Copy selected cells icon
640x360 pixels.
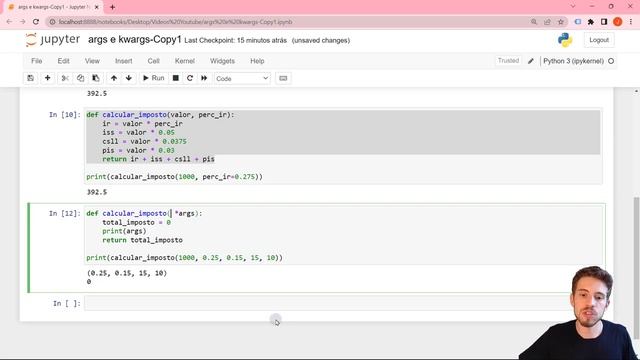click(x=80, y=78)
